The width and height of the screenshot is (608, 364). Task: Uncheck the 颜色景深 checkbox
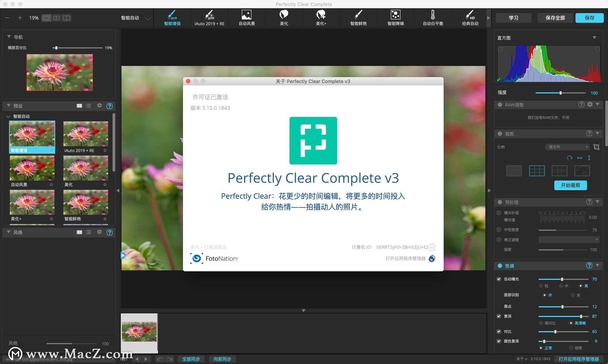coord(499,341)
